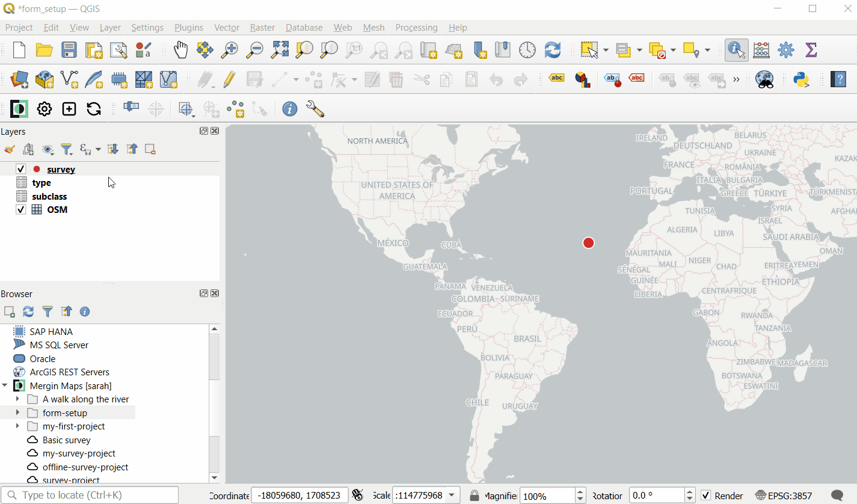Filter the Browser panel with funnel icon
857x504 pixels.
point(48,312)
